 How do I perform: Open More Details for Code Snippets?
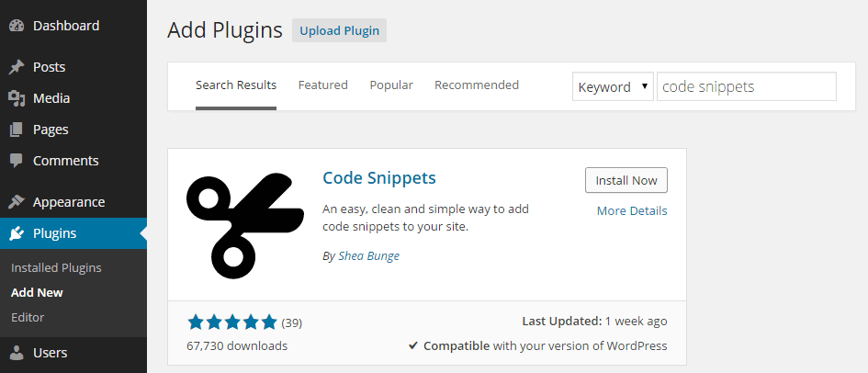pyautogui.click(x=632, y=211)
